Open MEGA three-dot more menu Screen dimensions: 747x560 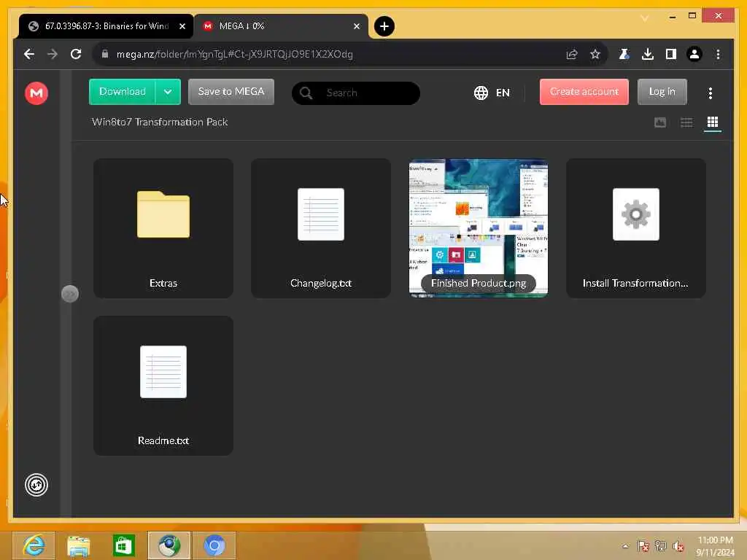tap(711, 93)
